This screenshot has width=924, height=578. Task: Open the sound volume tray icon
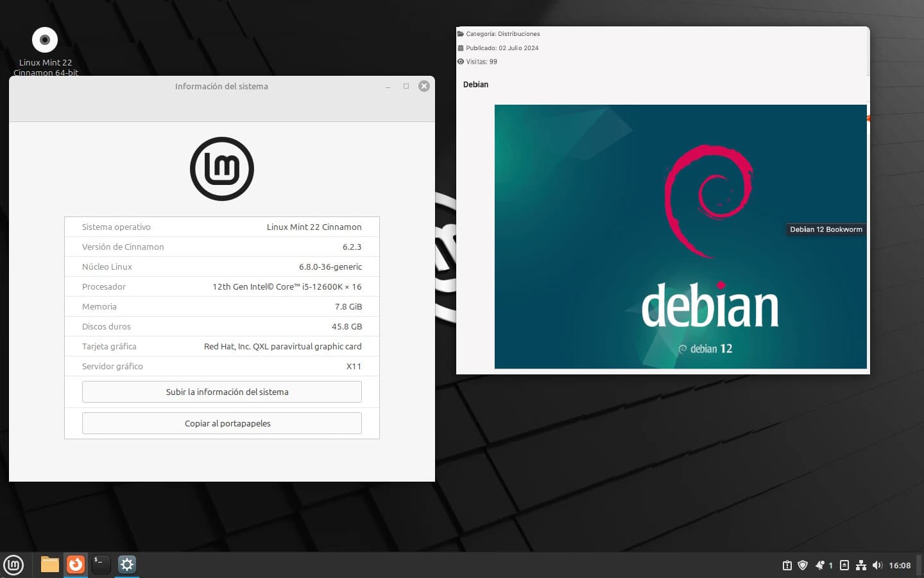point(877,565)
